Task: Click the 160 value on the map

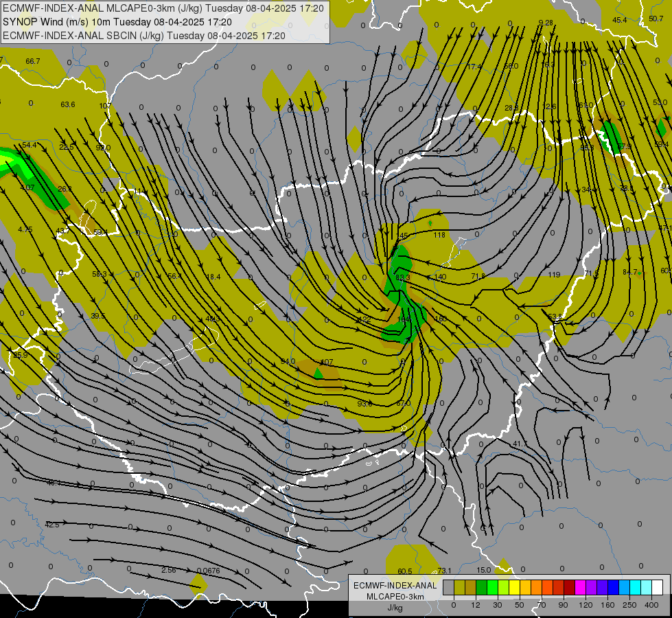Action: (441, 319)
